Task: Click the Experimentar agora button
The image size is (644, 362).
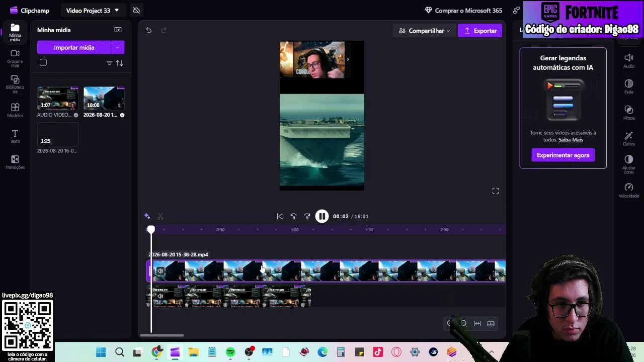Action: pyautogui.click(x=563, y=155)
